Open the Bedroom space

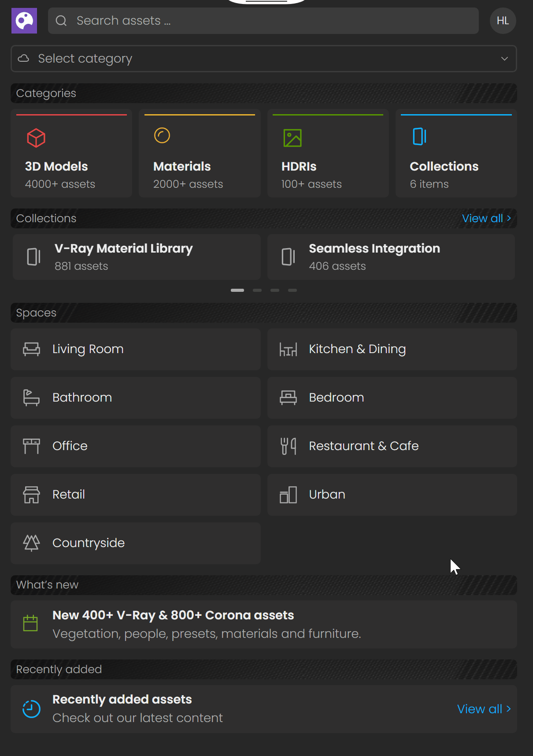(x=392, y=398)
